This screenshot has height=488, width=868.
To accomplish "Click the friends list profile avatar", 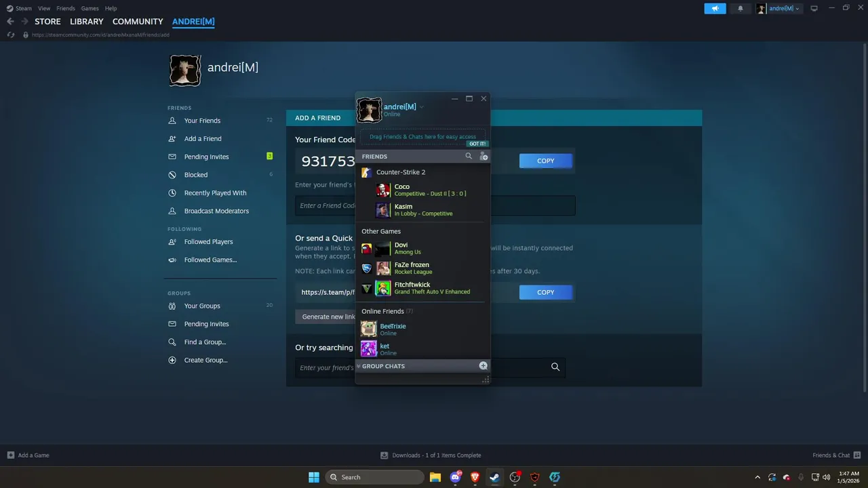I will [370, 110].
